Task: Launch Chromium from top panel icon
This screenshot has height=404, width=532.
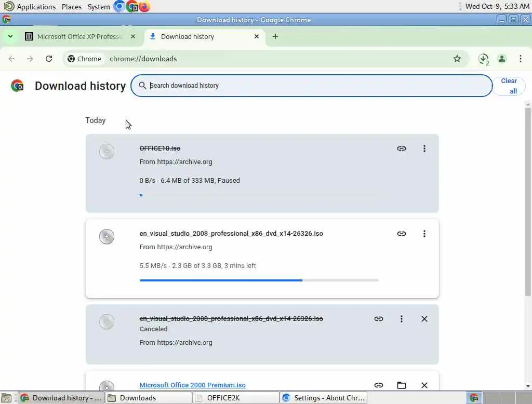Action: [119, 6]
